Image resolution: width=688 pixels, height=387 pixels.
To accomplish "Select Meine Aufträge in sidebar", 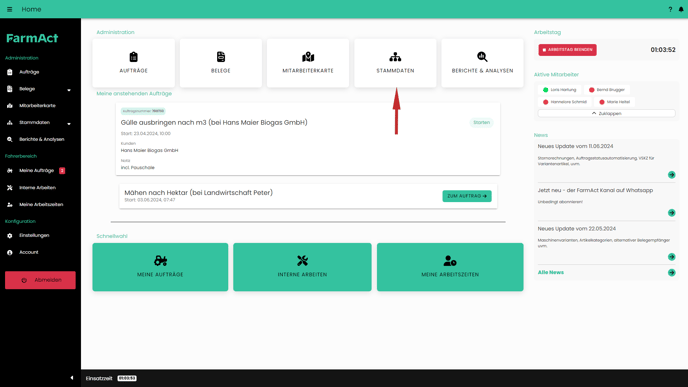I will point(36,171).
